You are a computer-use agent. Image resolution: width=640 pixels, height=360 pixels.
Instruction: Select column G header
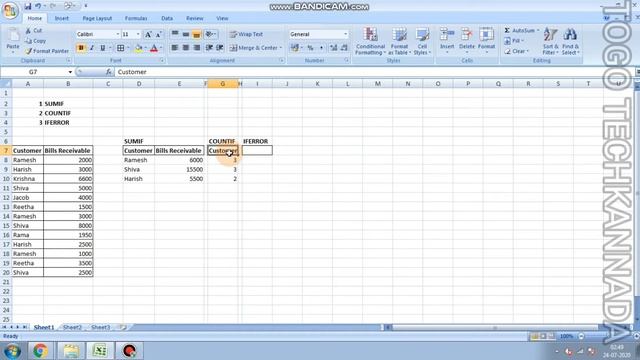[x=222, y=84]
